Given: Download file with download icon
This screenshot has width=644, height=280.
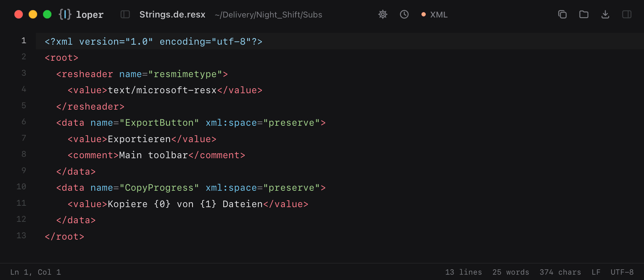Looking at the screenshot, I should [x=605, y=14].
